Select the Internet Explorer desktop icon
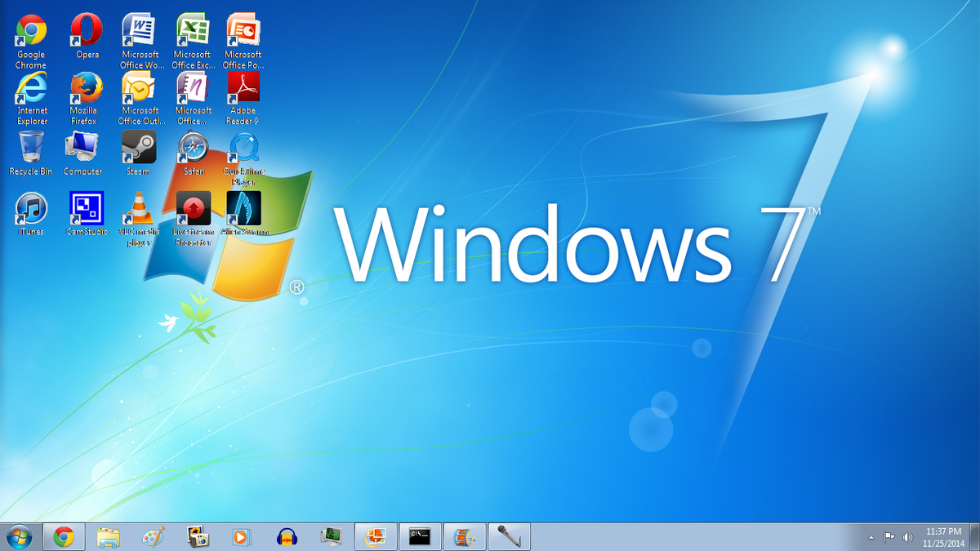 tap(32, 98)
